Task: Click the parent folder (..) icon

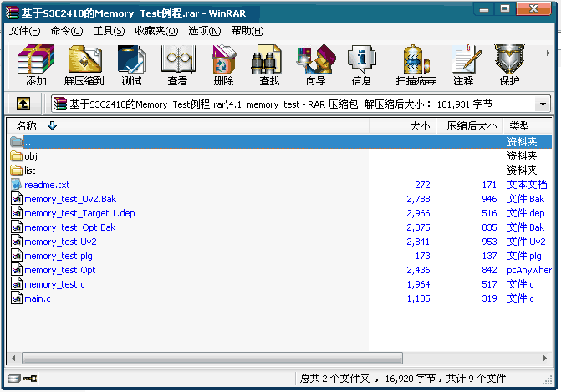Action: 17,142
